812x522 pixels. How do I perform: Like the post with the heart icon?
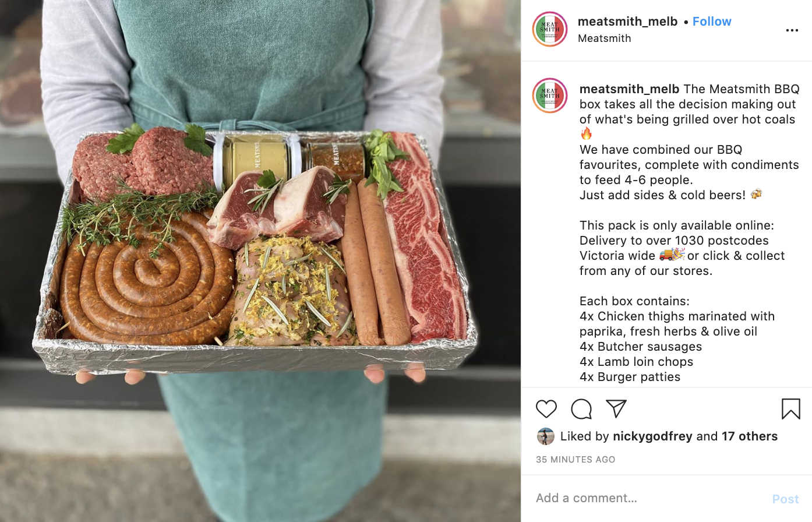coord(546,409)
